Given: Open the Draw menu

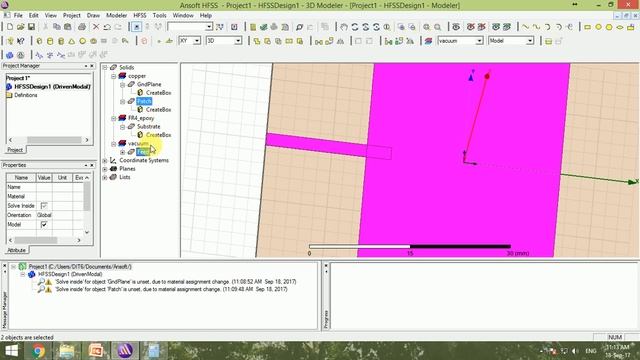Looking at the screenshot, I should pos(93,16).
